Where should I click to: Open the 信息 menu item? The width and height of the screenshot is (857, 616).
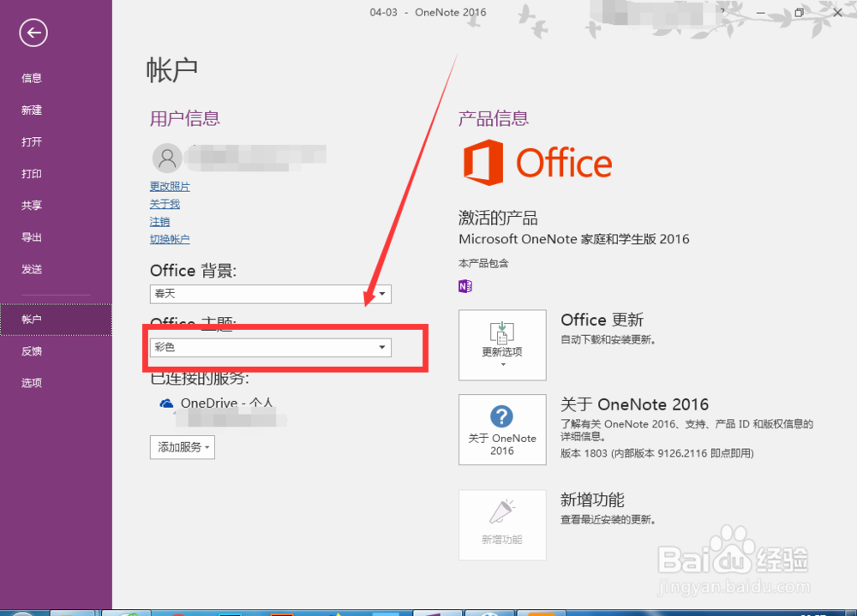[32, 78]
